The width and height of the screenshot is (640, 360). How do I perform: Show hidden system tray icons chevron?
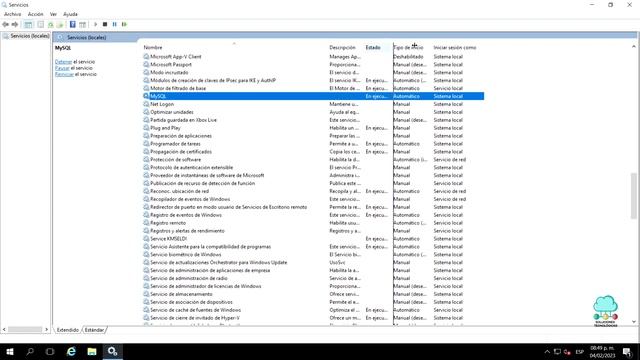coord(547,351)
